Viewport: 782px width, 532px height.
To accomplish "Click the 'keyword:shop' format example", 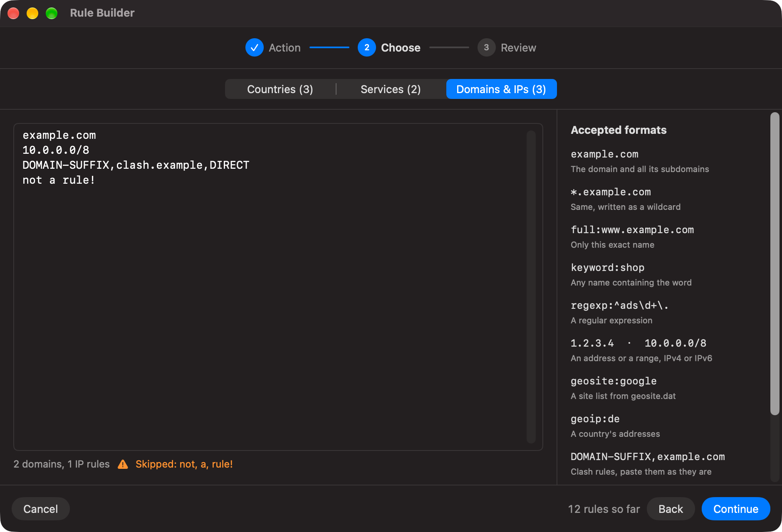I will coord(607,268).
